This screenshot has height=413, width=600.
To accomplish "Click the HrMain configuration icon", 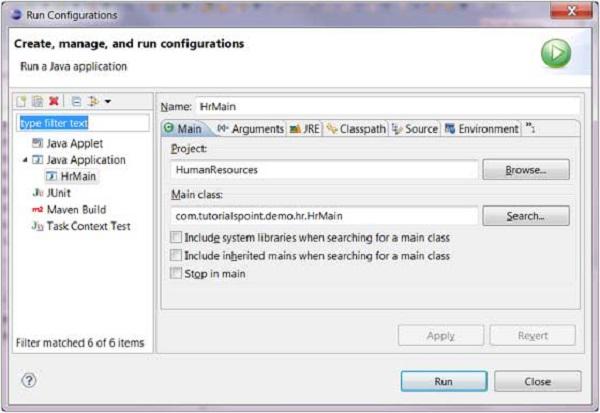I will pos(52,176).
